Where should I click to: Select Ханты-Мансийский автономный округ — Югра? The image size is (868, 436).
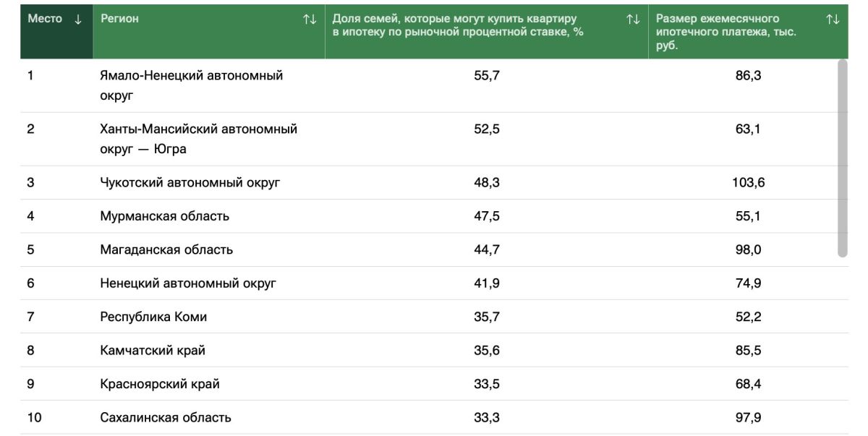pyautogui.click(x=199, y=139)
